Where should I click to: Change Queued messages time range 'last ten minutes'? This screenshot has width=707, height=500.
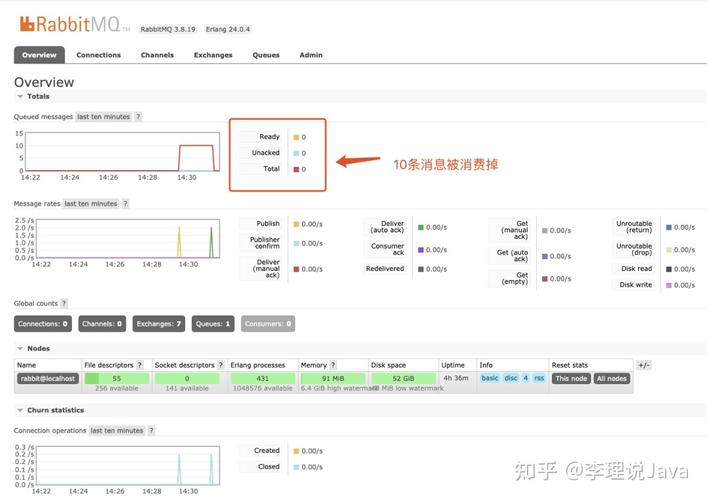pos(104,117)
